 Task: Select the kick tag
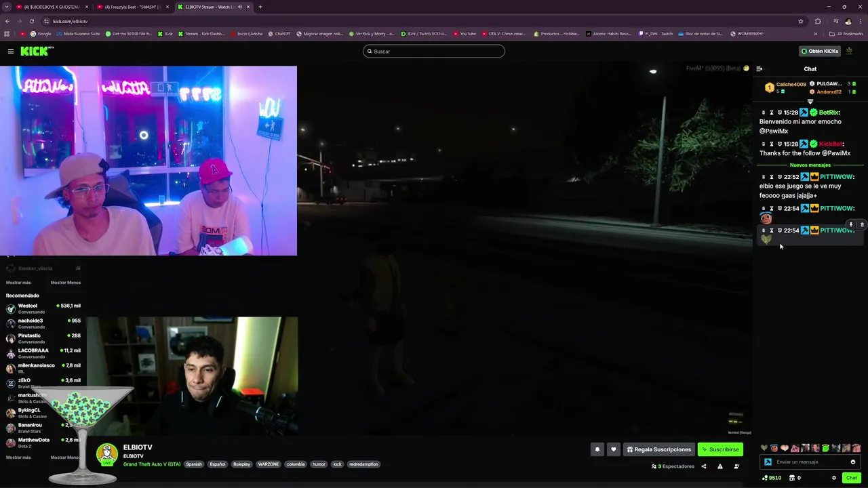coord(337,464)
